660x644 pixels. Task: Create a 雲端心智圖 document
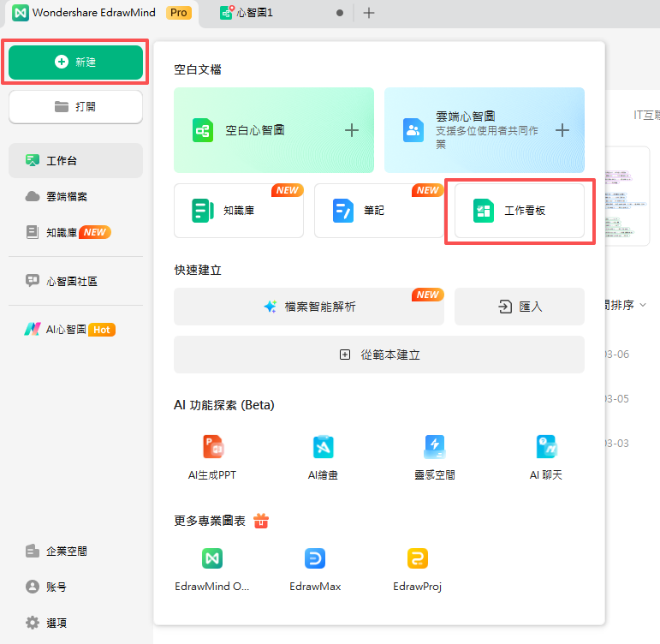click(485, 130)
